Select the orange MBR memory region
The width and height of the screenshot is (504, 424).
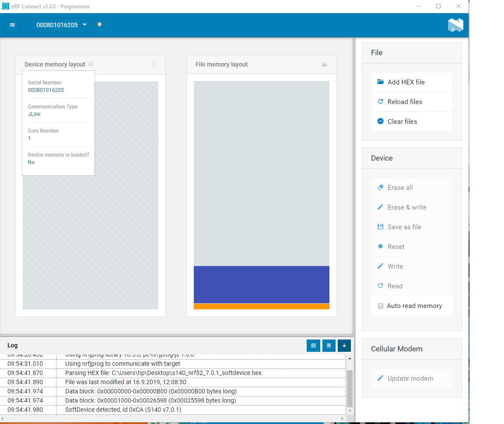[x=261, y=306]
